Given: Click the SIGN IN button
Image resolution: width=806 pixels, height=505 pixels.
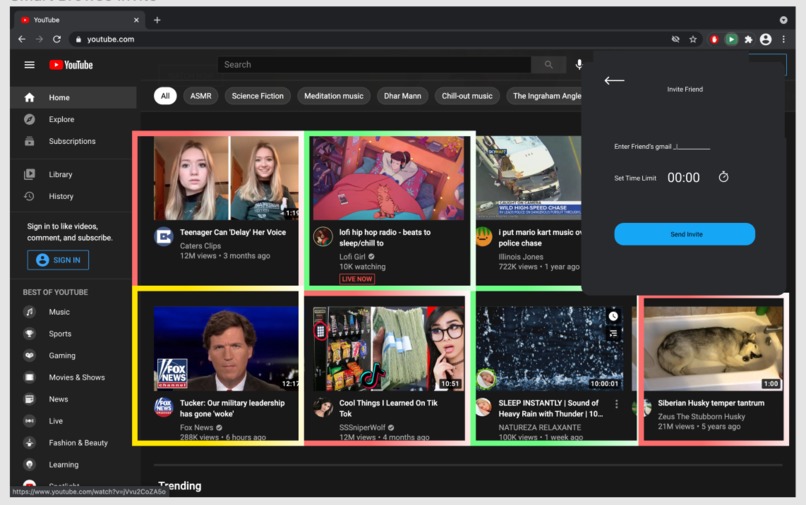Looking at the screenshot, I should pyautogui.click(x=58, y=260).
